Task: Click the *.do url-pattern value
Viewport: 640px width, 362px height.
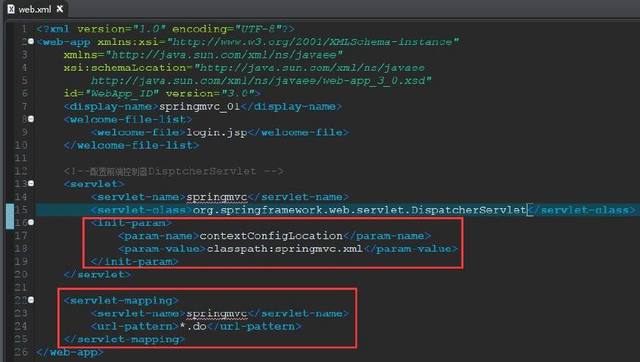Action: [193, 326]
